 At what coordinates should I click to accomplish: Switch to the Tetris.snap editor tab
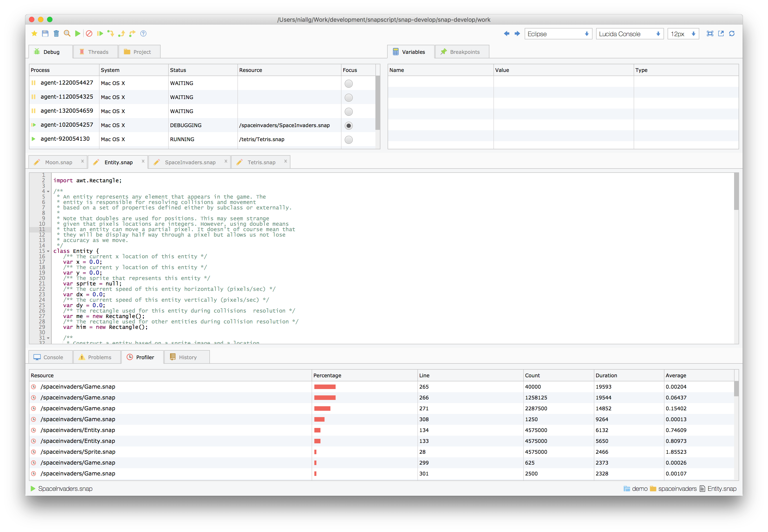(261, 162)
